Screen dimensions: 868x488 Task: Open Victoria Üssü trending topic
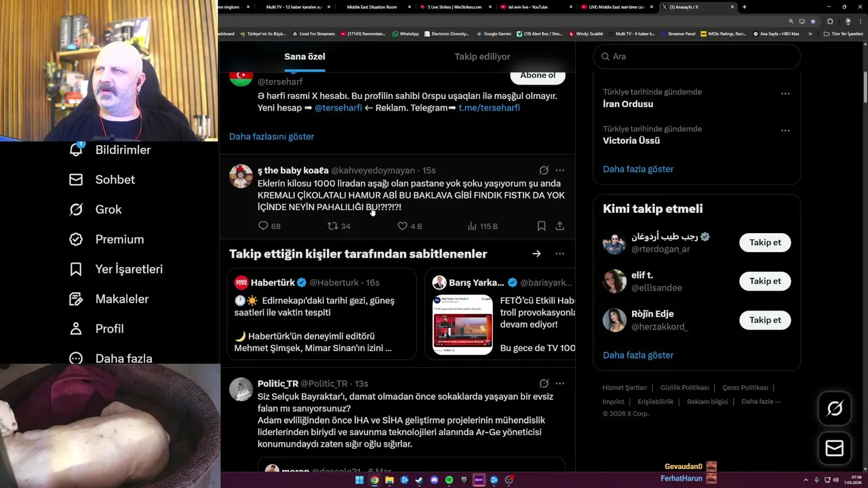click(x=631, y=141)
